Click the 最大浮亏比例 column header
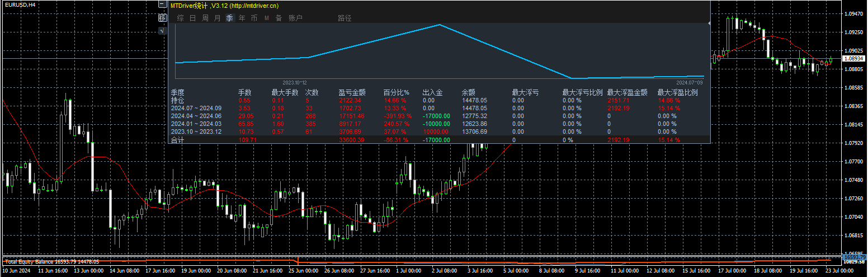The width and height of the screenshot is (868, 277). pyautogui.click(x=582, y=92)
